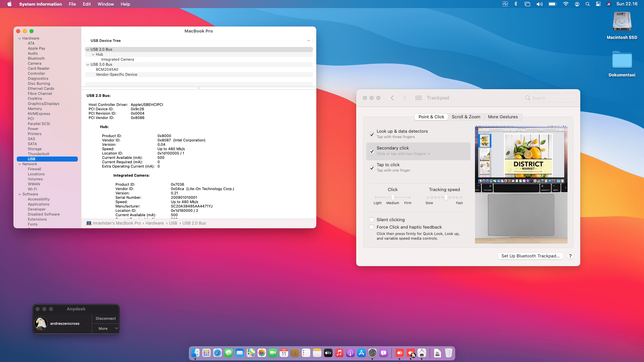The image size is (644, 362).
Task: Enable Force Click and haptic feedback
Action: 372,227
